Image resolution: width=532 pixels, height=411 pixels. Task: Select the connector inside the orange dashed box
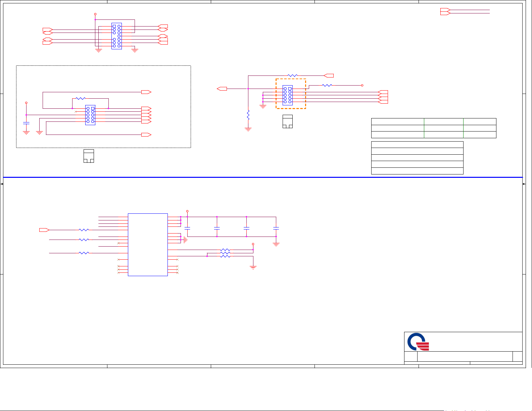coord(288,95)
